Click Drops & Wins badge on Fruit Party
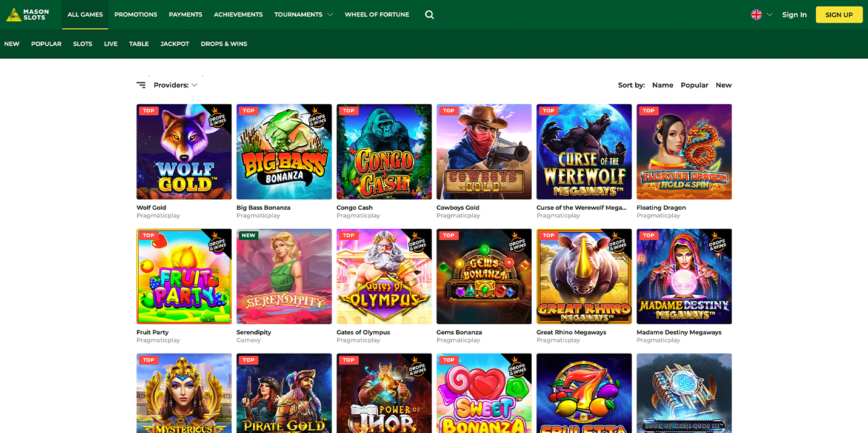868x433 pixels. click(x=218, y=243)
